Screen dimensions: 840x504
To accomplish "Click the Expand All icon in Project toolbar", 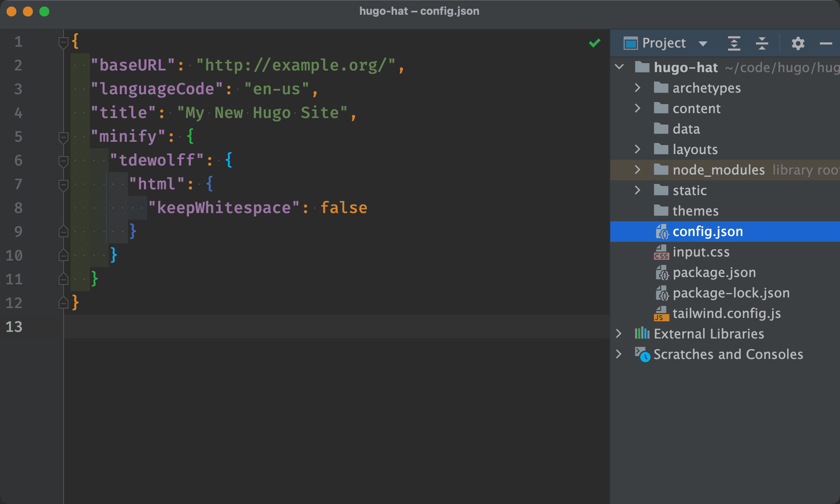I will [734, 43].
